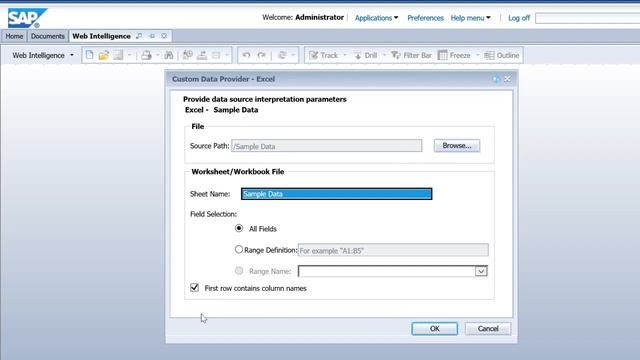
Task: Click the Range Definition text field
Action: click(x=393, y=250)
